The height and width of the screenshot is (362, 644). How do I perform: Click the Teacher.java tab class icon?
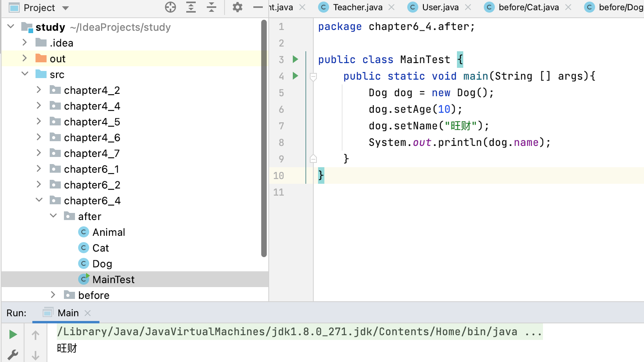pyautogui.click(x=324, y=7)
